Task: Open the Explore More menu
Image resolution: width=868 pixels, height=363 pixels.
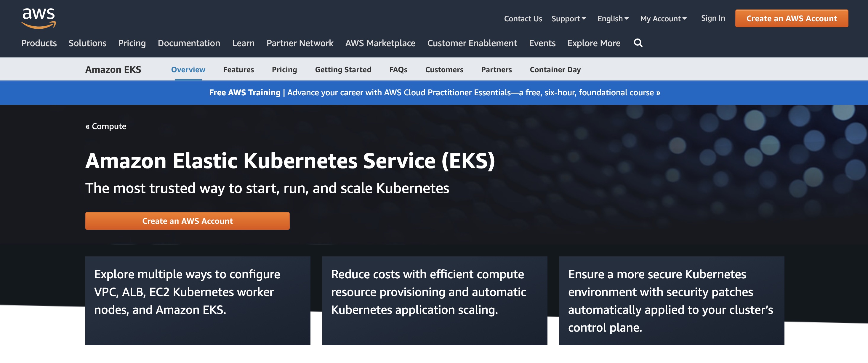Action: click(594, 43)
